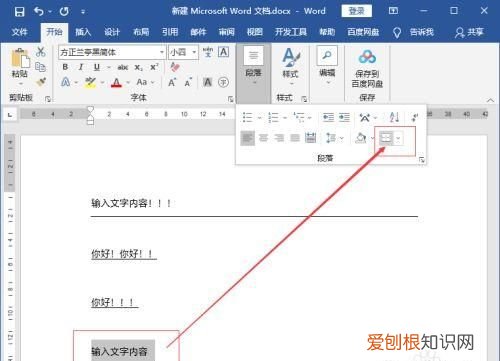The image size is (500, 361).
Task: Click the Paste clipboard icon
Action: [20, 59]
